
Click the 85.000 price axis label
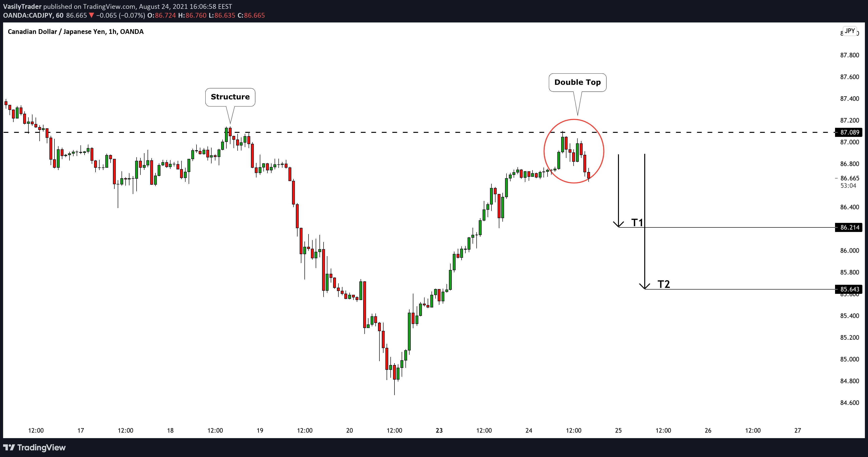849,359
